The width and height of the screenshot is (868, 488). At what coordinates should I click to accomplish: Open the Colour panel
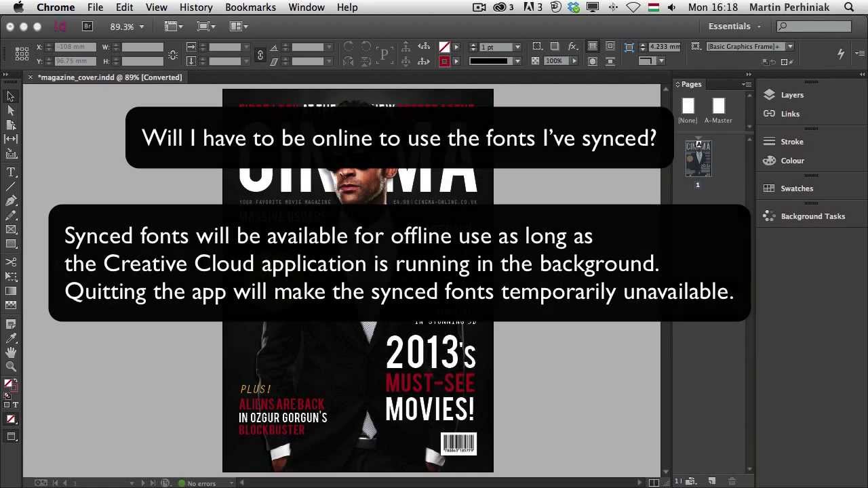click(792, 161)
